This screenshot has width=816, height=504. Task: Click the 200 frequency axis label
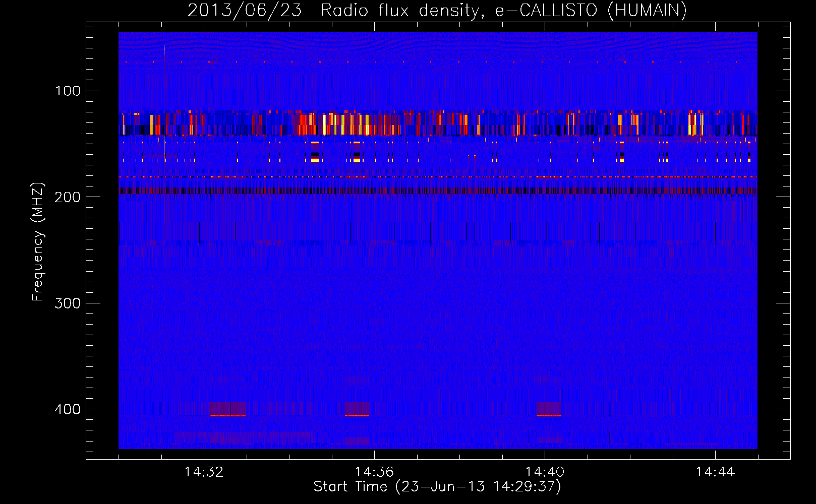68,197
